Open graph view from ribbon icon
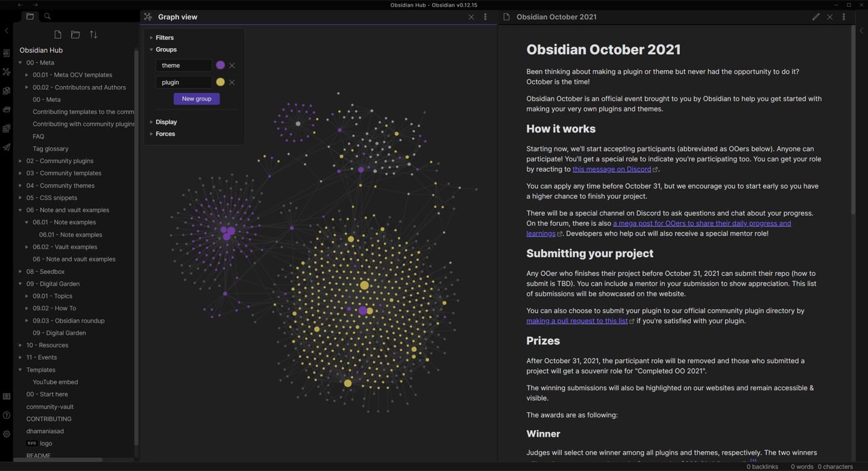Image resolution: width=868 pixels, height=471 pixels. (7, 72)
